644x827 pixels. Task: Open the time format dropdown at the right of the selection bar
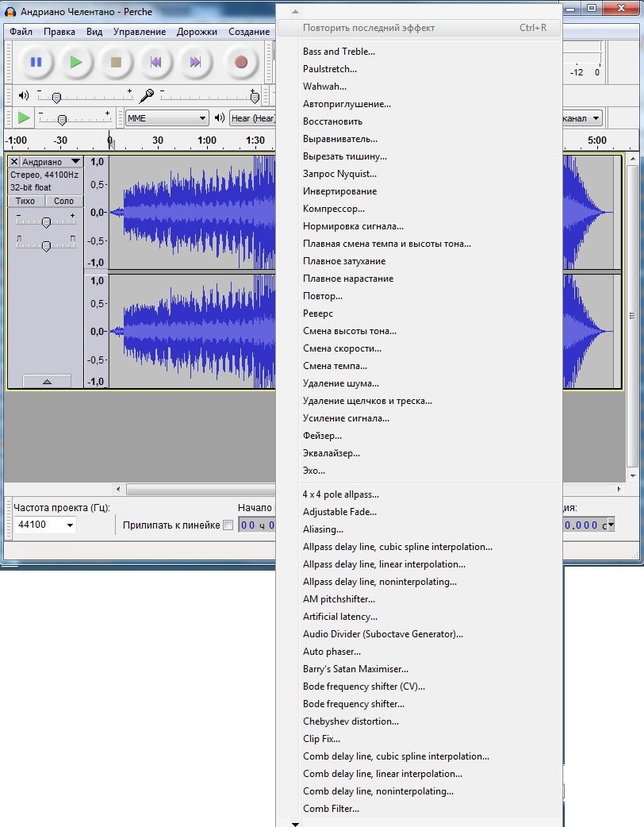click(x=611, y=525)
